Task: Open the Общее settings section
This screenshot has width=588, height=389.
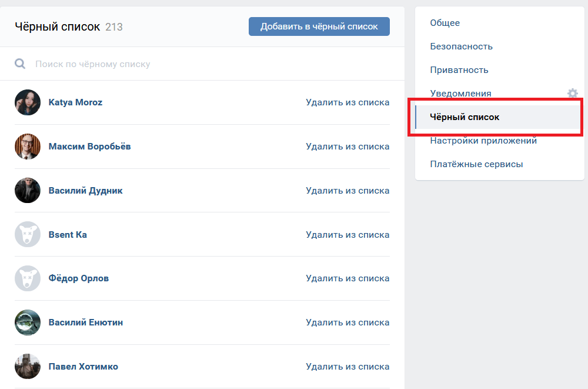Action: pyautogui.click(x=445, y=23)
